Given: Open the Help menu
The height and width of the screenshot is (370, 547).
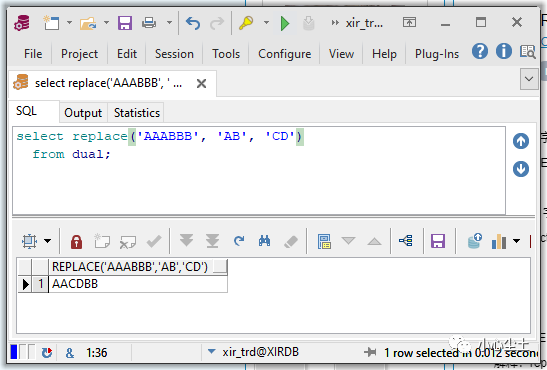Looking at the screenshot, I should [x=384, y=54].
